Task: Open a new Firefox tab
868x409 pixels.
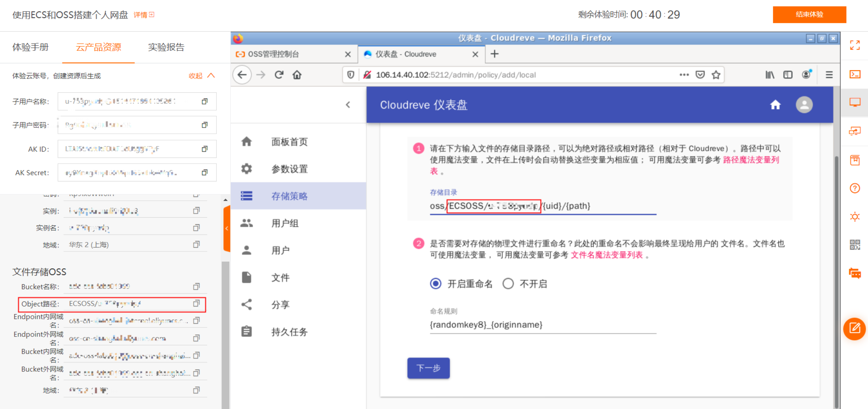Action: click(494, 54)
